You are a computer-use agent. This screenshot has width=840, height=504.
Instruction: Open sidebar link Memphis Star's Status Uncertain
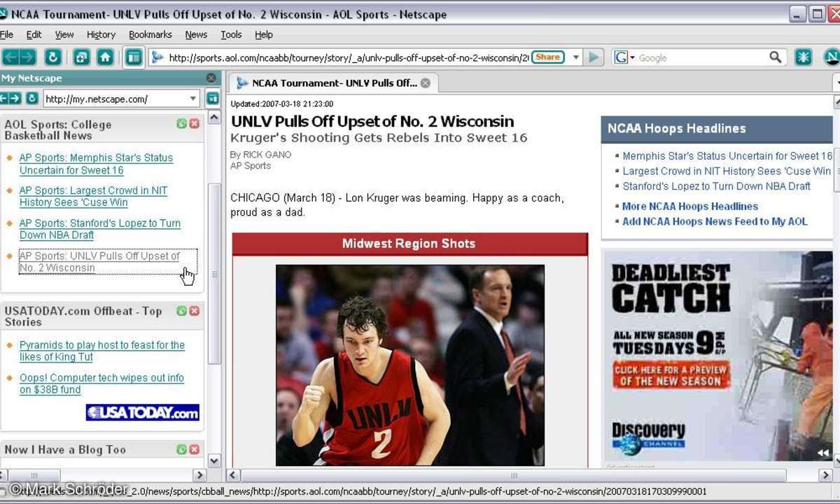tap(96, 164)
